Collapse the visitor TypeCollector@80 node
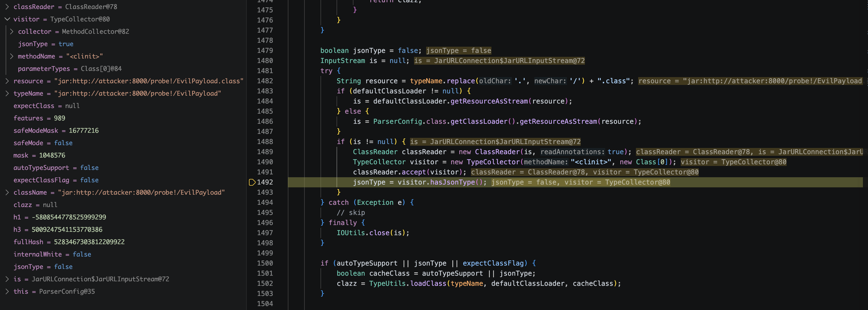Viewport: 868px width, 310px height. point(7,19)
